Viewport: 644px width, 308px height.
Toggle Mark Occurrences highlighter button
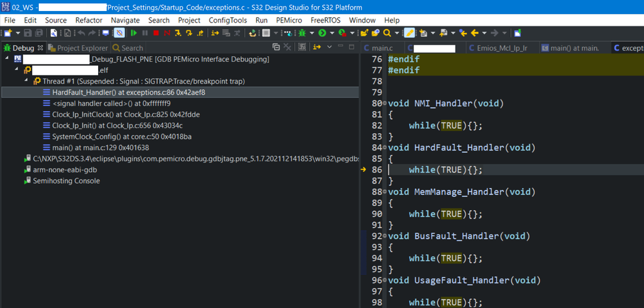point(410,33)
